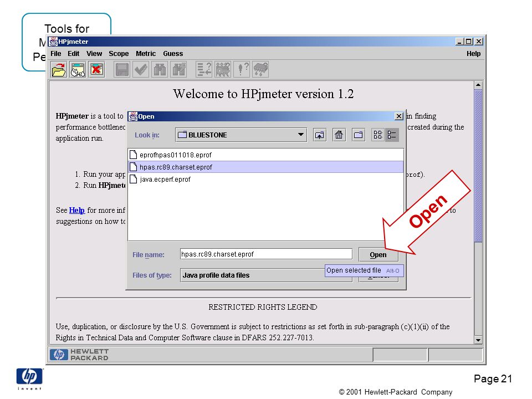Click the greyed exclamation question toolbar icon
The width and height of the screenshot is (532, 399).
click(x=242, y=70)
